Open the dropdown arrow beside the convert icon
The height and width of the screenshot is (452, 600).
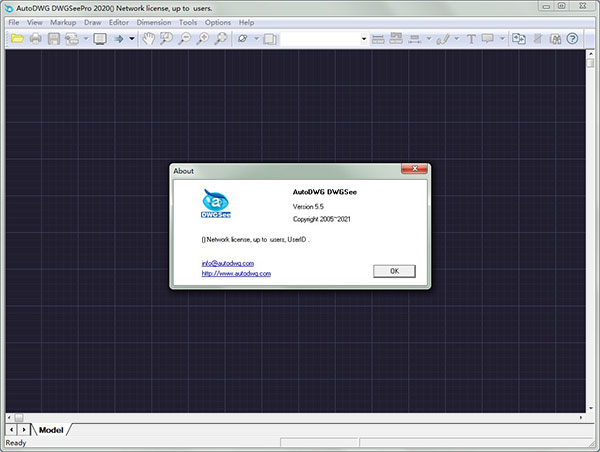86,39
